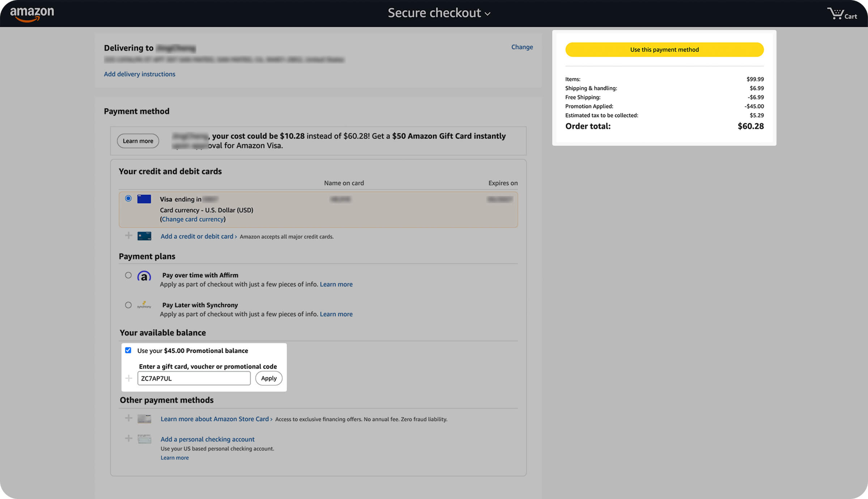Screen dimensions: 868x499
Task: Click Change card currency link
Action: tap(193, 219)
